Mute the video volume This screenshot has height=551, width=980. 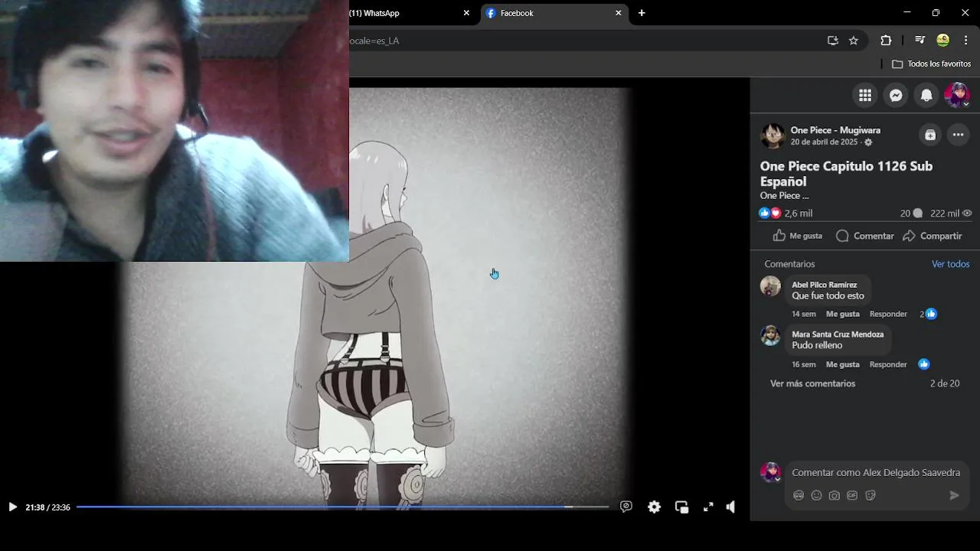(730, 507)
